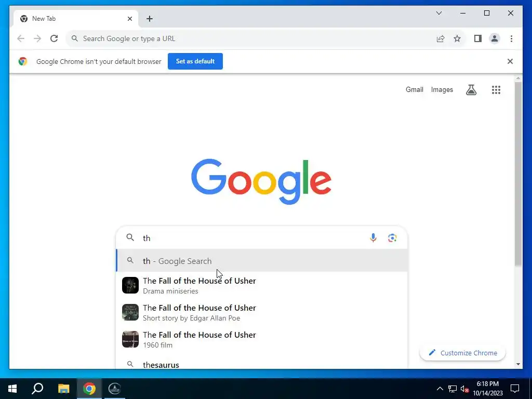Image resolution: width=532 pixels, height=399 pixels.
Task: Open Windows taskbar search
Action: click(x=37, y=389)
